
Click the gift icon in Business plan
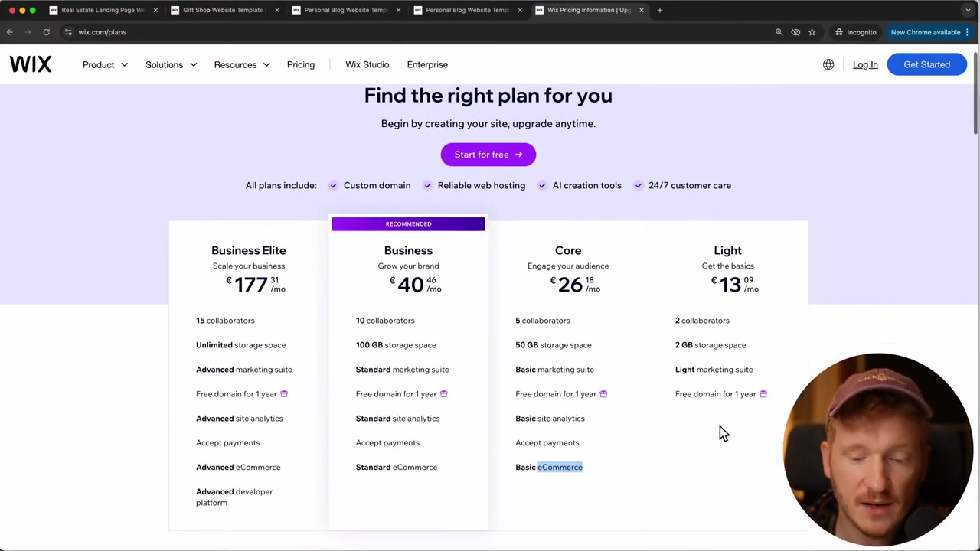[x=443, y=393]
